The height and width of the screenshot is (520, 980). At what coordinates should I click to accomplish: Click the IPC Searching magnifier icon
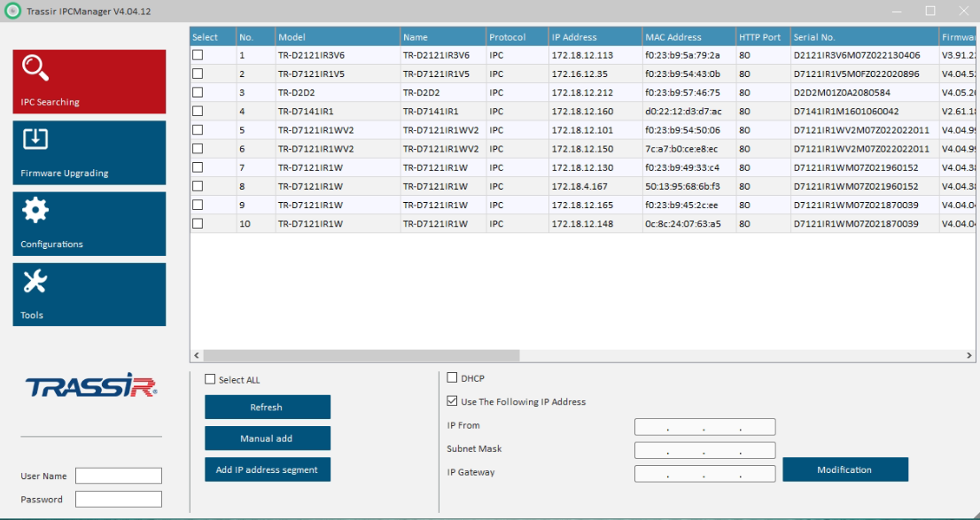point(35,68)
